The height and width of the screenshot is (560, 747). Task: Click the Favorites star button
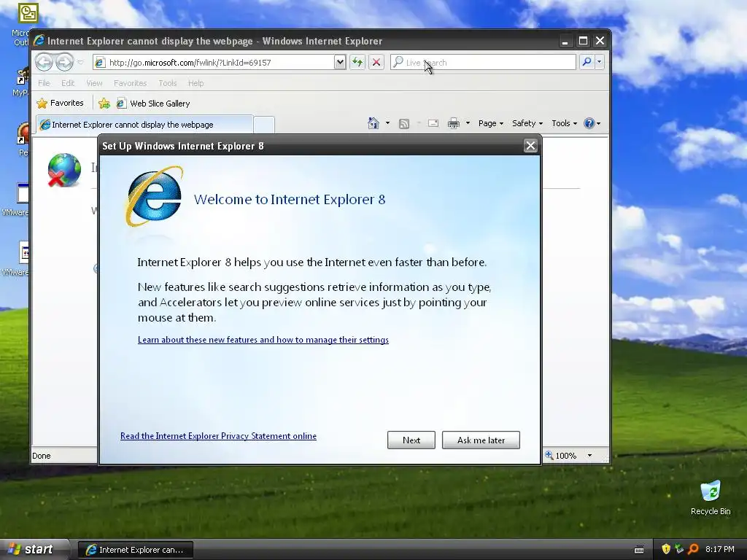click(61, 103)
